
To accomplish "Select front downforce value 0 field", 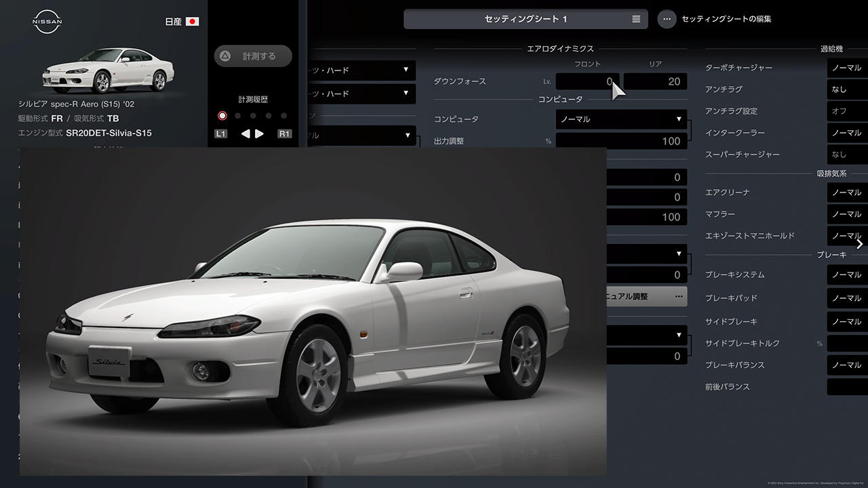I will point(587,81).
